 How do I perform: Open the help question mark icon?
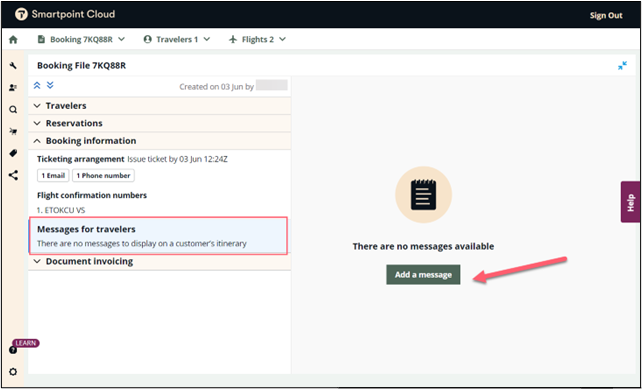[13, 350]
